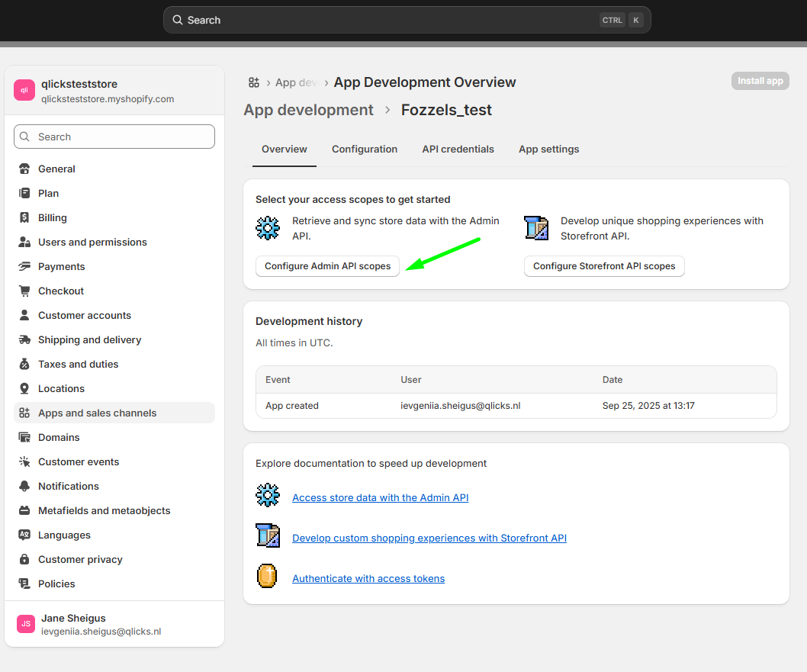Screen dimensions: 807x672
Task: Click the Languages icon in sidebar
Action: tap(24, 535)
